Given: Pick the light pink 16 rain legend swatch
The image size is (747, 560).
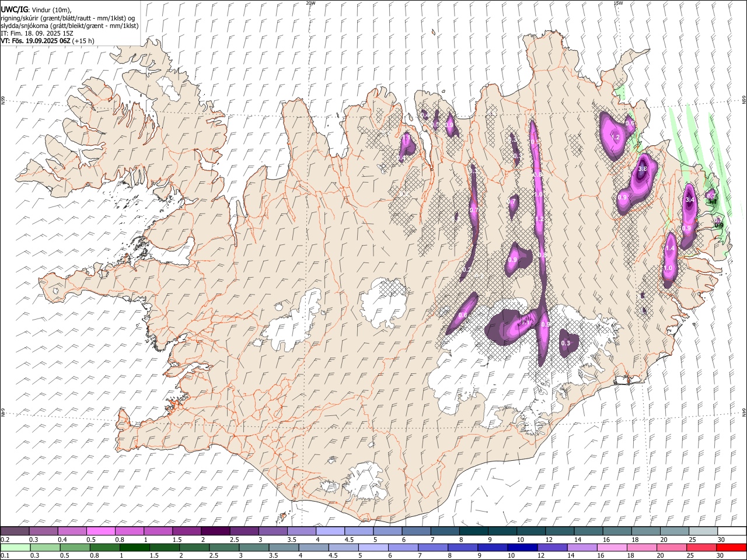Looking at the screenshot, I should [612, 547].
